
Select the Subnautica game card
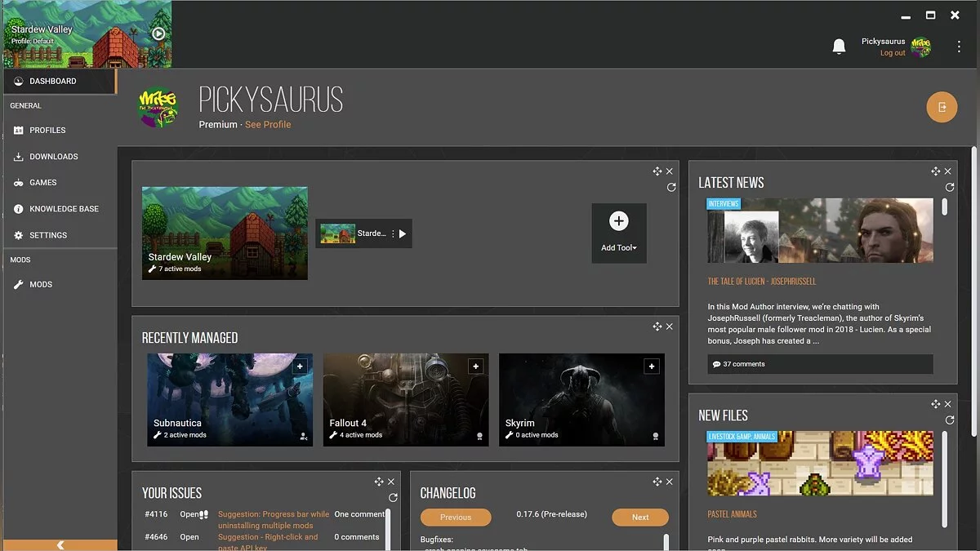coord(230,400)
